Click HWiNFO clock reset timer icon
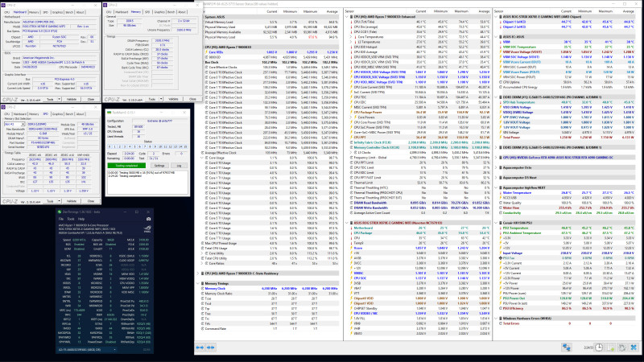Viewport: 644px width, 362px height. click(x=599, y=348)
